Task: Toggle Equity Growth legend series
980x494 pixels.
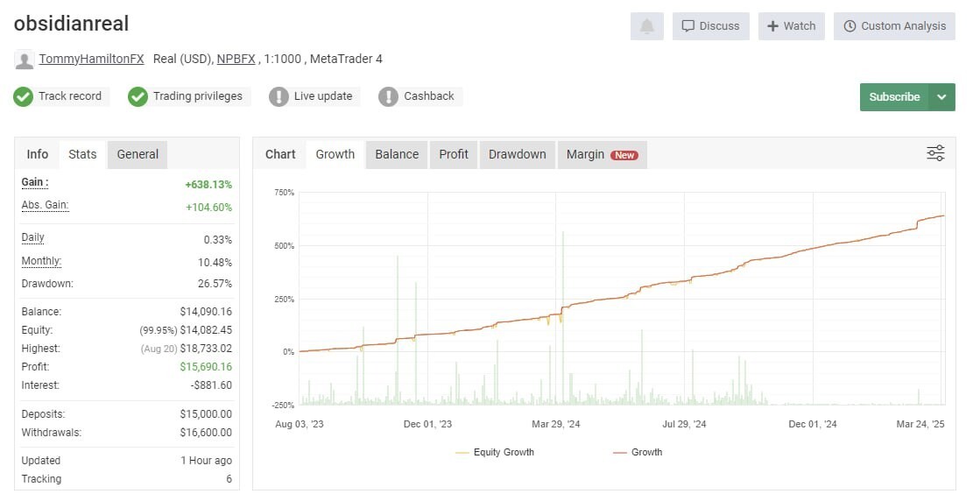Action: (495, 452)
